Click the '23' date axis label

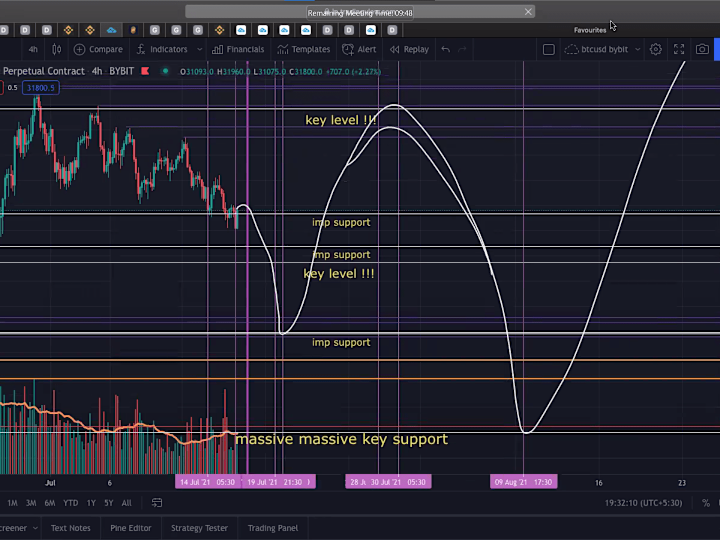point(682,483)
